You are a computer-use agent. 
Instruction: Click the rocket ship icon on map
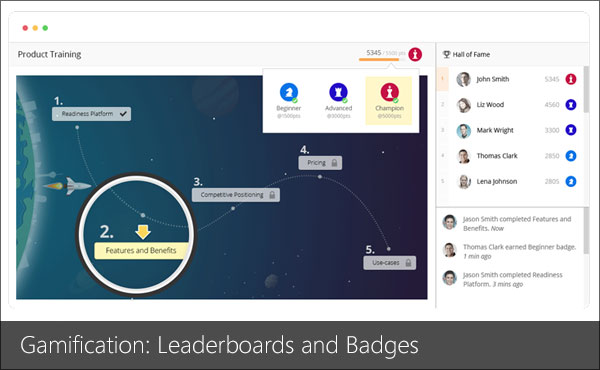click(x=68, y=186)
